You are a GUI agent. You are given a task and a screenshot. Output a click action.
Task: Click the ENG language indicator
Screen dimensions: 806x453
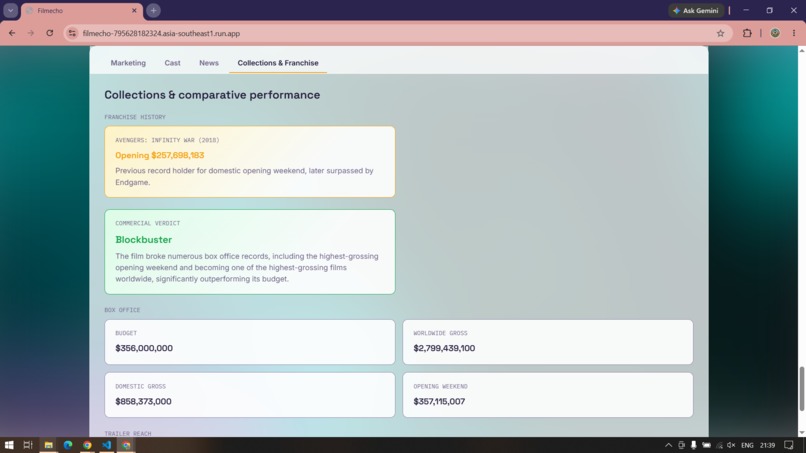pos(747,445)
